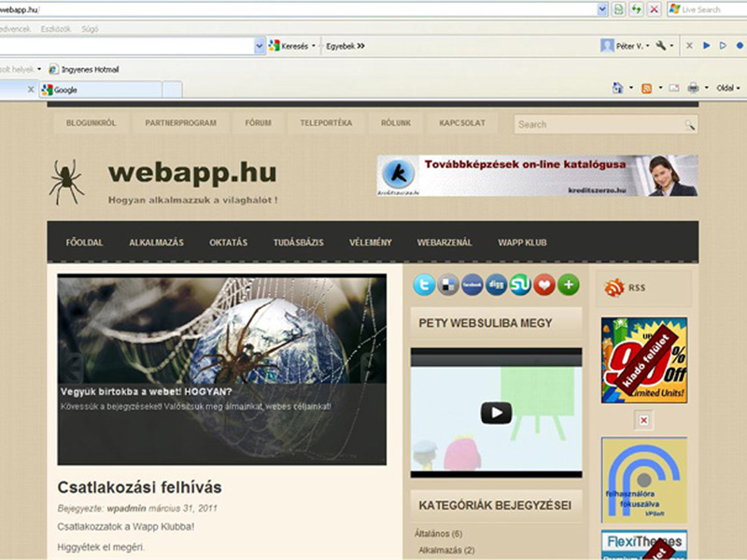Screen dimensions: 747x560
Task: Click the solid blue play toolbar icon
Action: [x=707, y=46]
